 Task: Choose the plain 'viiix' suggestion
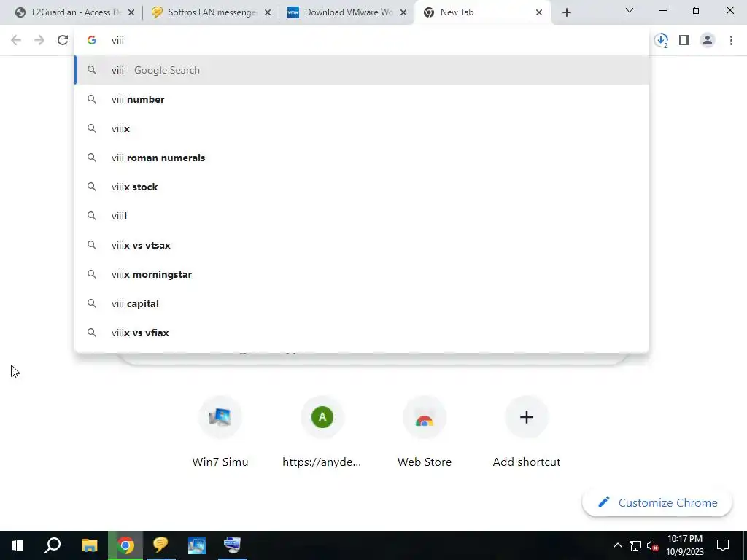362,128
